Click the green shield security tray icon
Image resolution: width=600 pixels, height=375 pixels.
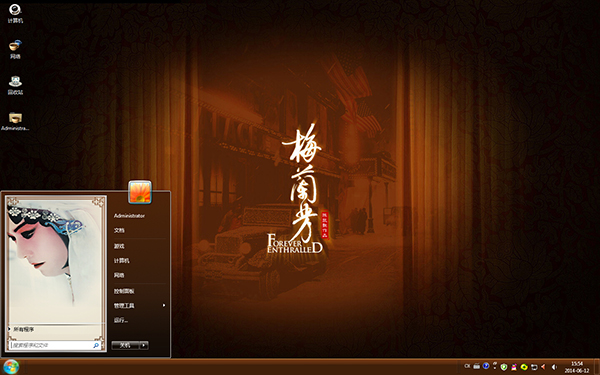(504, 367)
